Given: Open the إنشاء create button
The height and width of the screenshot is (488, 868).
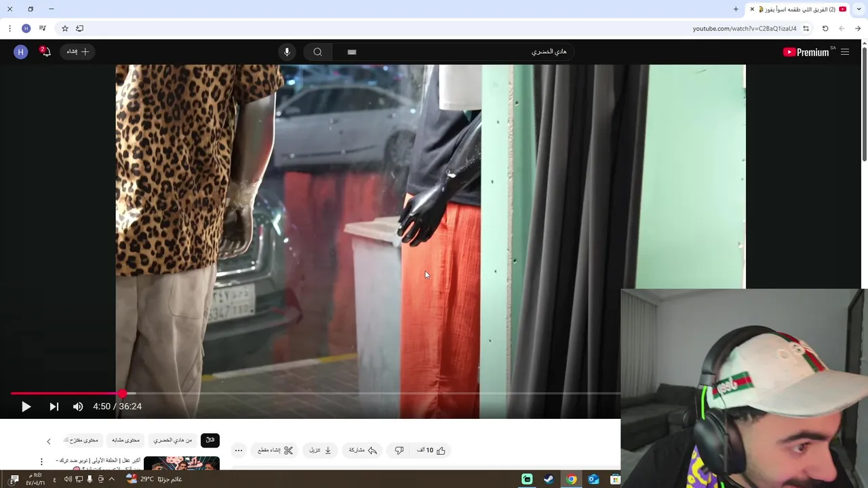Looking at the screenshot, I should [79, 52].
